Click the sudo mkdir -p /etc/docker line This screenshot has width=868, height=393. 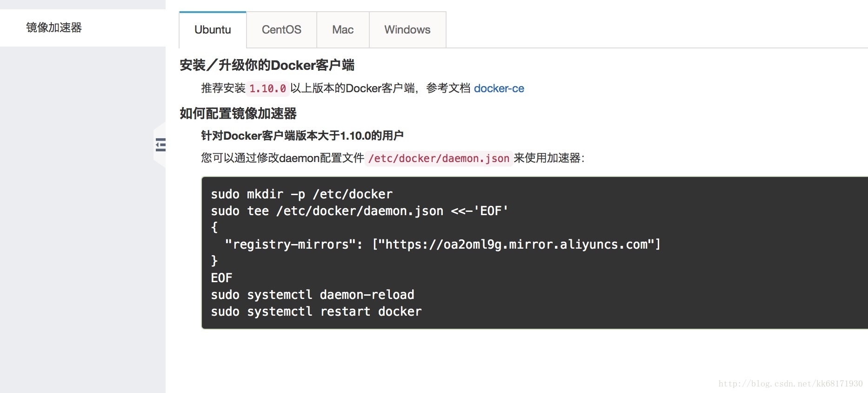click(x=301, y=194)
